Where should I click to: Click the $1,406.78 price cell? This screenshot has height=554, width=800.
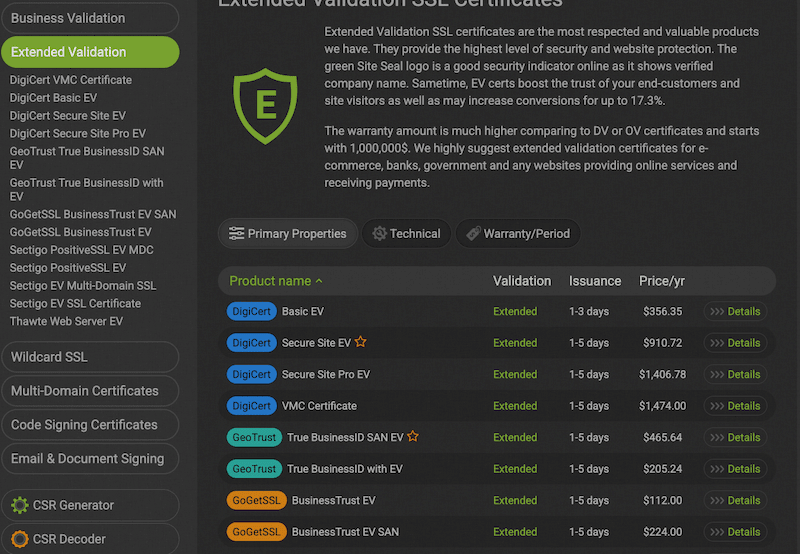tap(662, 374)
